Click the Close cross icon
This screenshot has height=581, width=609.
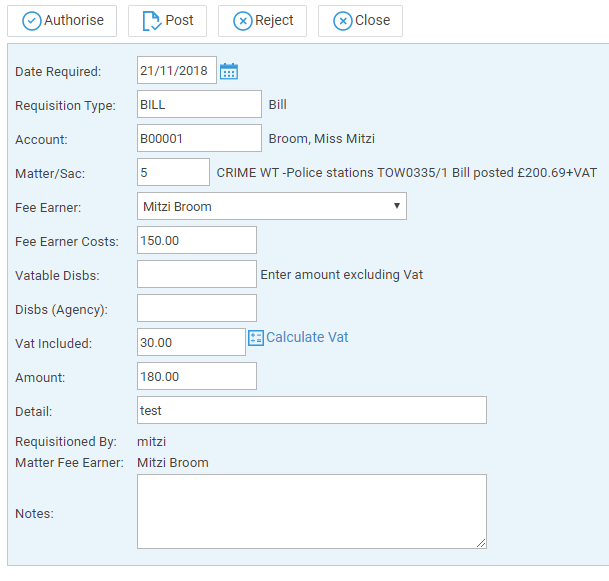pyautogui.click(x=343, y=21)
